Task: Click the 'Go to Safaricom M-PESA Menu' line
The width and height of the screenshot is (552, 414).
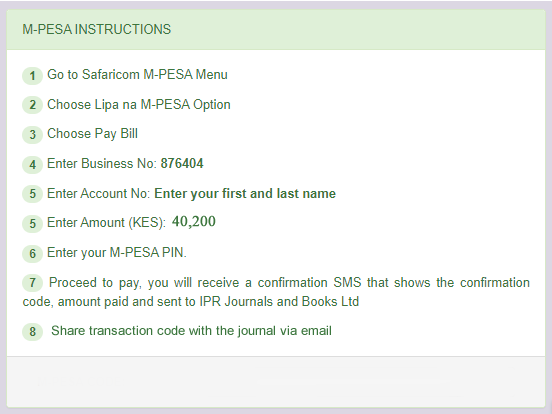Action: [x=137, y=75]
